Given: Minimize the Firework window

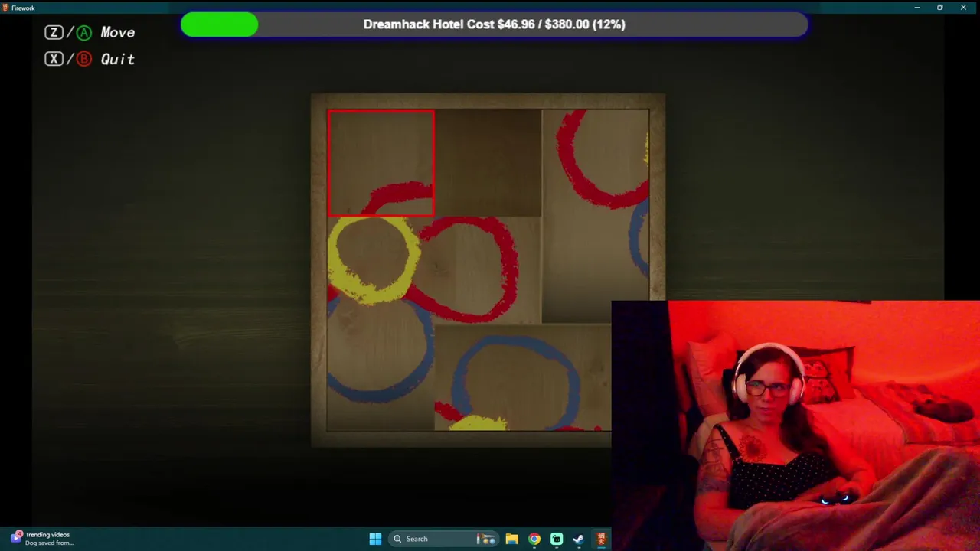Looking at the screenshot, I should coord(916,8).
